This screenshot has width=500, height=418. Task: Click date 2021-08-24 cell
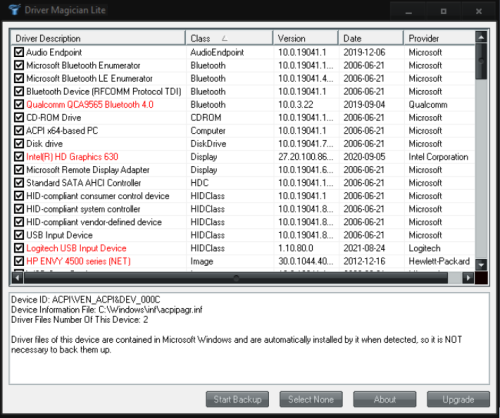364,248
